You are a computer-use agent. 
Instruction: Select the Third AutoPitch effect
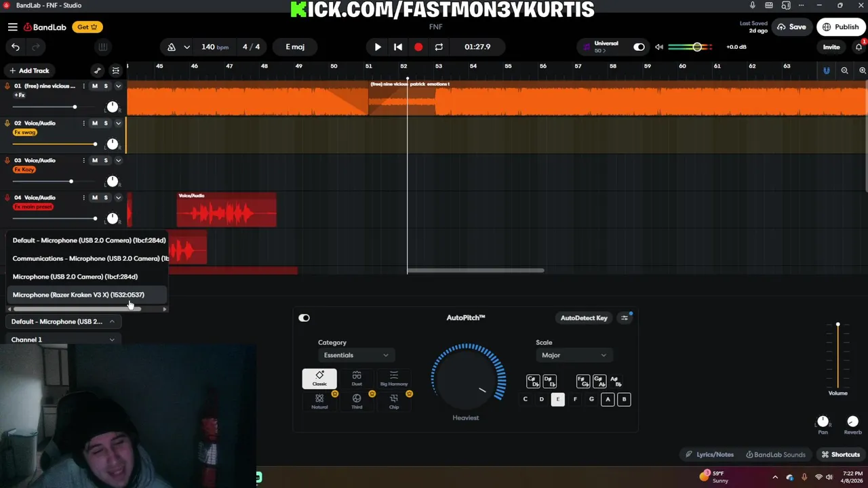click(x=357, y=401)
